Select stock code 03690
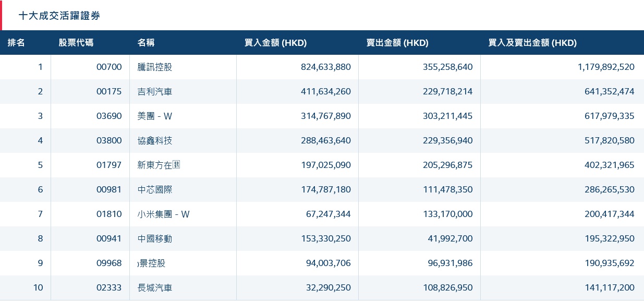The width and height of the screenshot is (644, 301). 109,116
